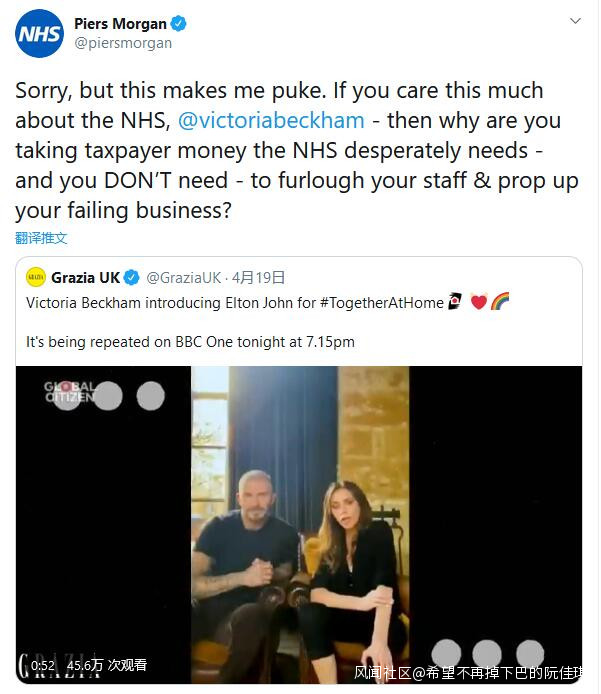Click Piers Morgan's verified badge
This screenshot has width=601, height=694.
click(x=178, y=24)
